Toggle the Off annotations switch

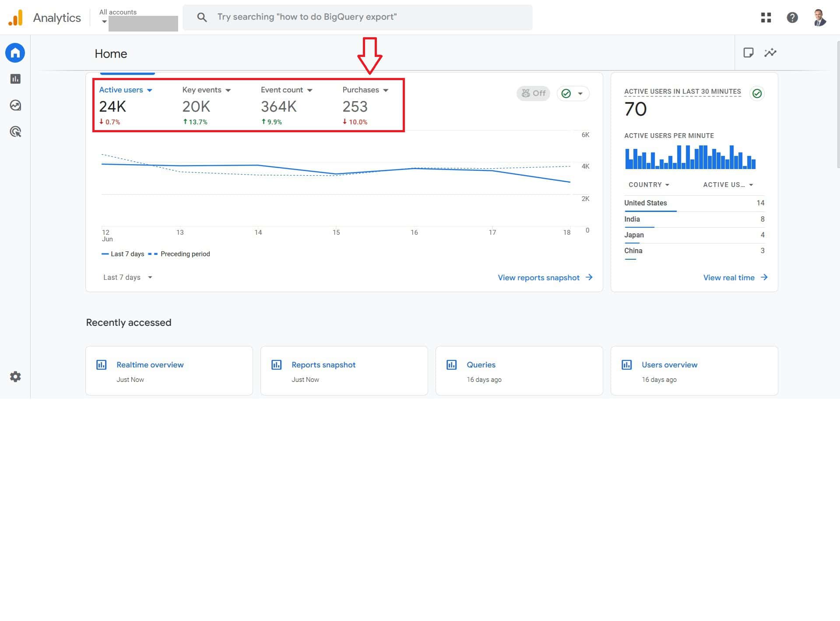click(x=533, y=93)
